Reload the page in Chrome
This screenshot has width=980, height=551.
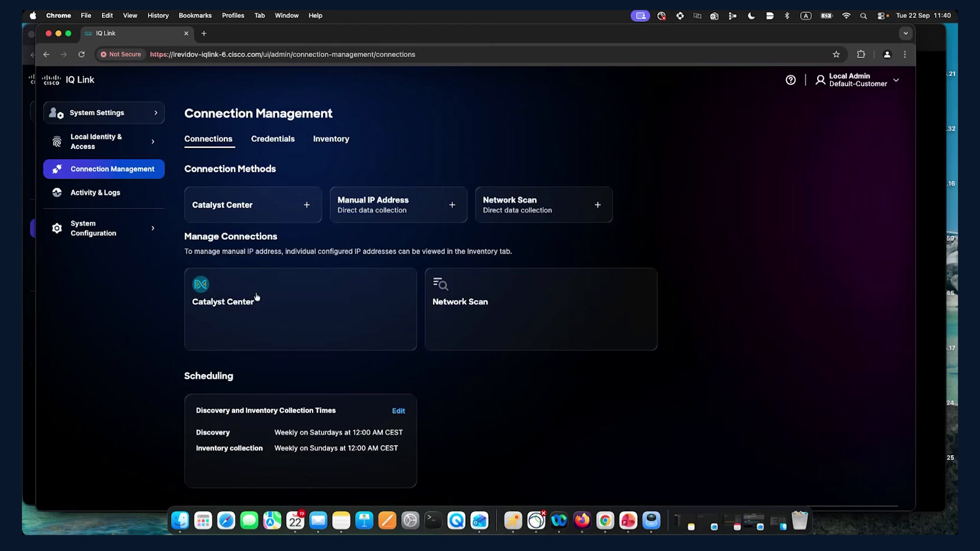(x=81, y=54)
